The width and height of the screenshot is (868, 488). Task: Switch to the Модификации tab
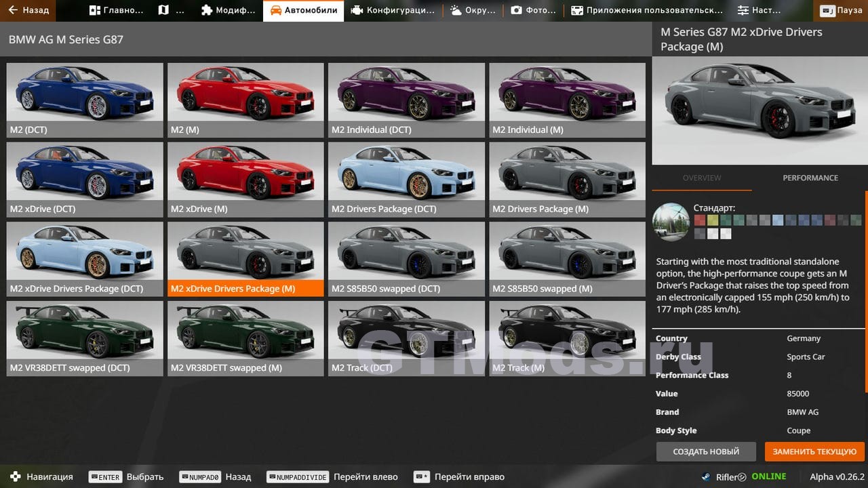(229, 10)
